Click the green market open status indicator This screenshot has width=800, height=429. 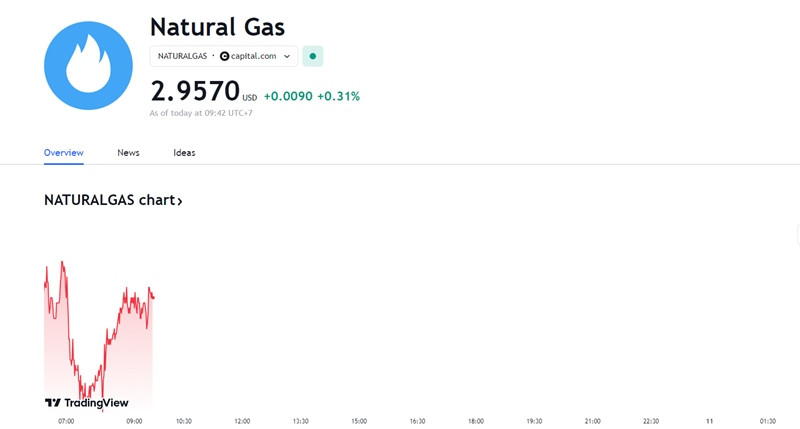coord(313,56)
